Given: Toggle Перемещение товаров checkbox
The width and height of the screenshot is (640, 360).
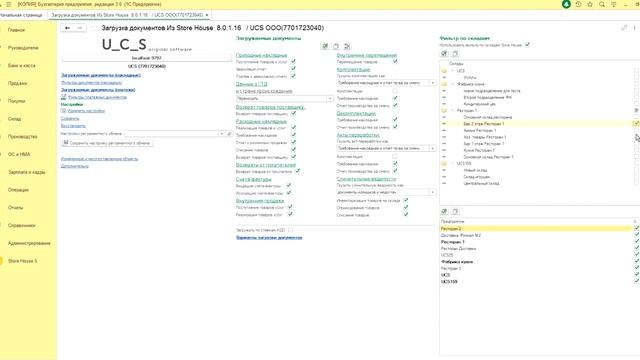Looking at the screenshot, I should [395, 62].
